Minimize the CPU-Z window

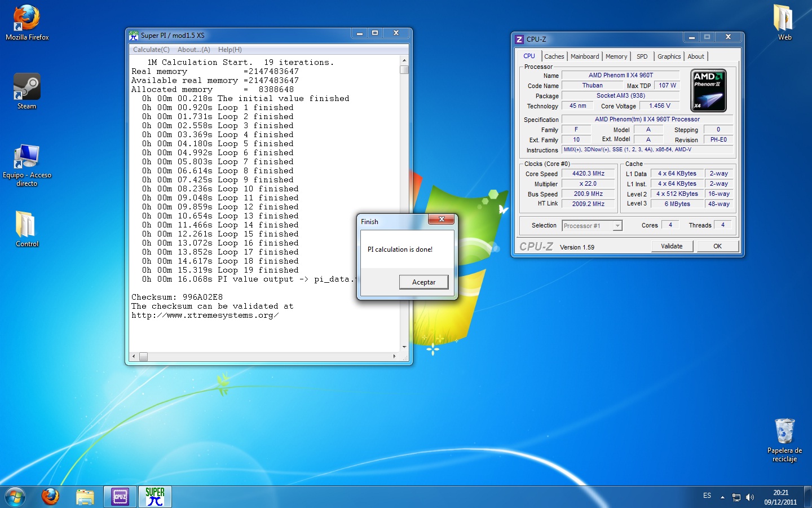(x=691, y=37)
